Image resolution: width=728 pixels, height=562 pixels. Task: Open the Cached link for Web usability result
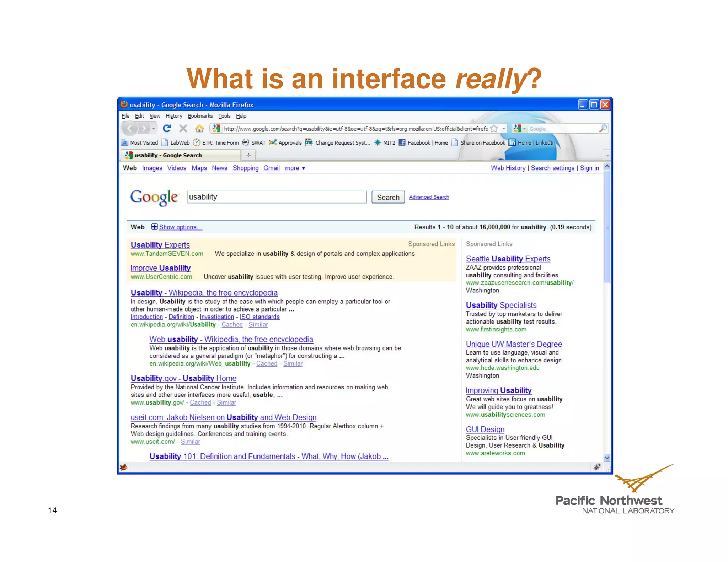coord(267,363)
